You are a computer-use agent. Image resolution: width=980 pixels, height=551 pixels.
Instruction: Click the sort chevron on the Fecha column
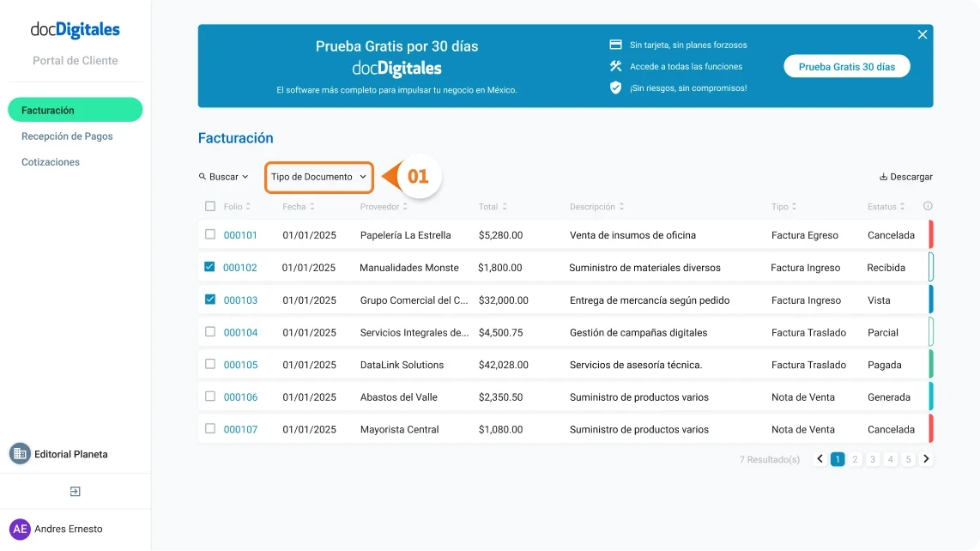pos(314,206)
